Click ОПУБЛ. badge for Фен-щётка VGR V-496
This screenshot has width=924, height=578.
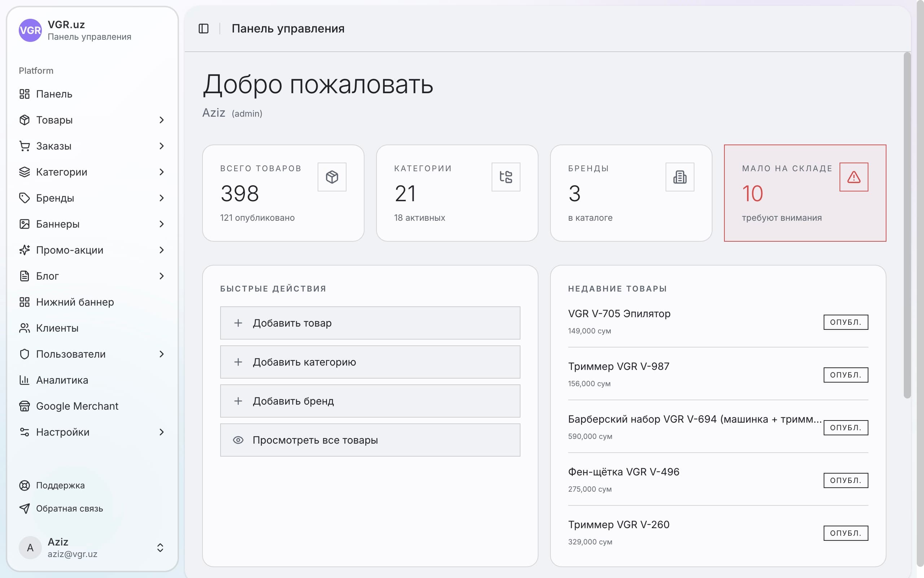tap(846, 480)
